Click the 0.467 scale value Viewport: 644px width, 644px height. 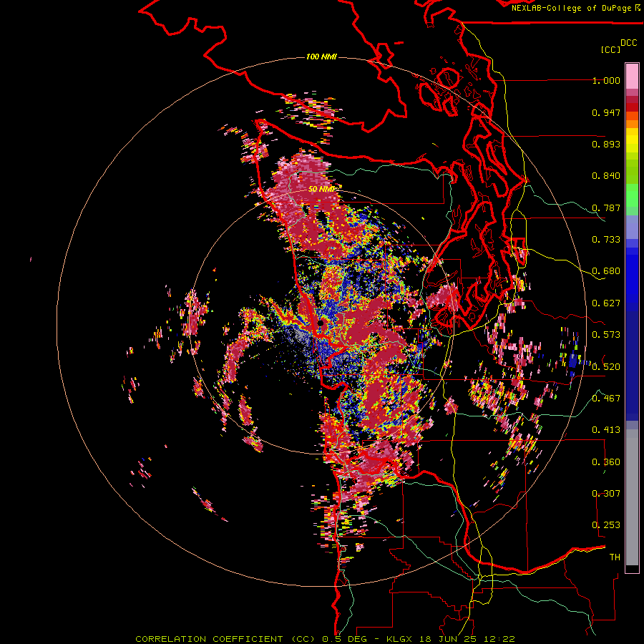coord(606,399)
